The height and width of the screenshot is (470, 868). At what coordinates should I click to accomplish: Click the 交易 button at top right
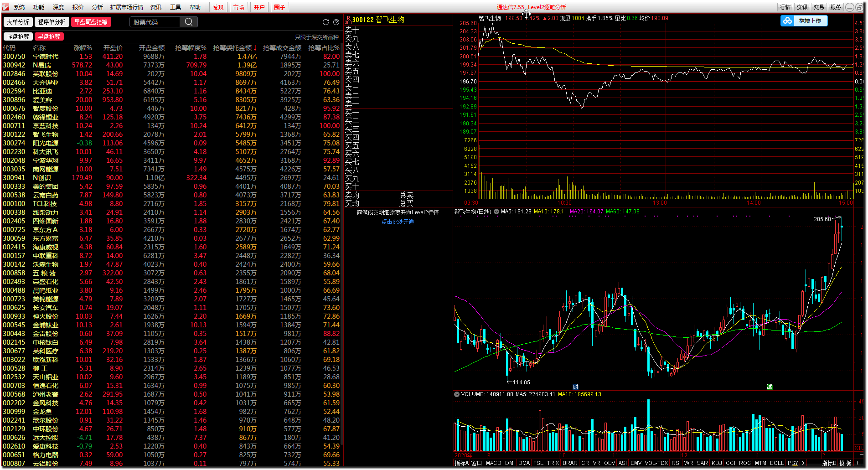(819, 7)
